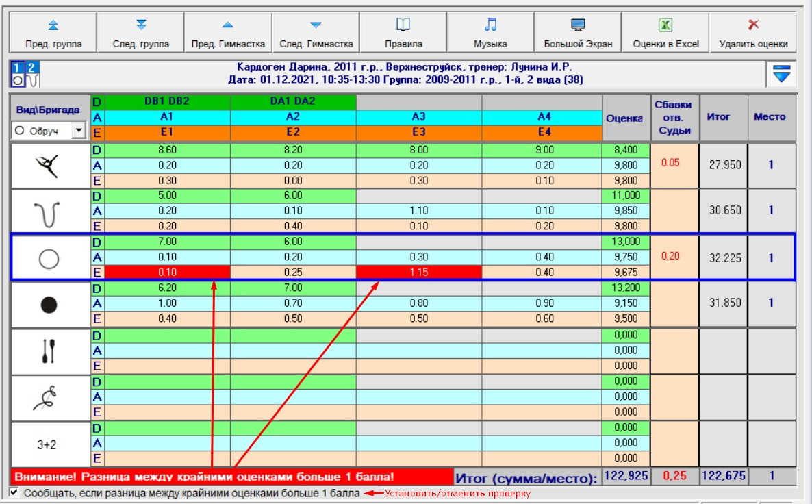Select the clubs apparatus row icon
The height and width of the screenshot is (504, 812).
click(x=49, y=350)
